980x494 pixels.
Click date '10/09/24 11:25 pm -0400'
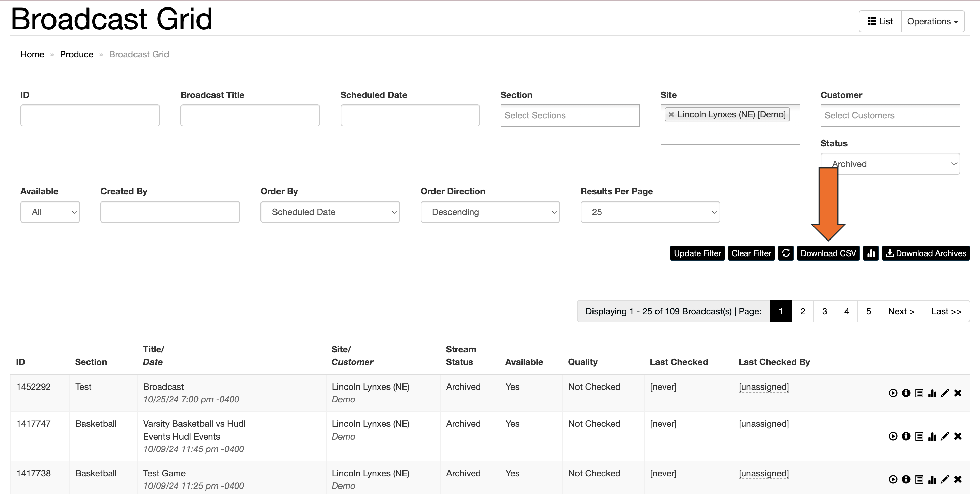tap(193, 486)
